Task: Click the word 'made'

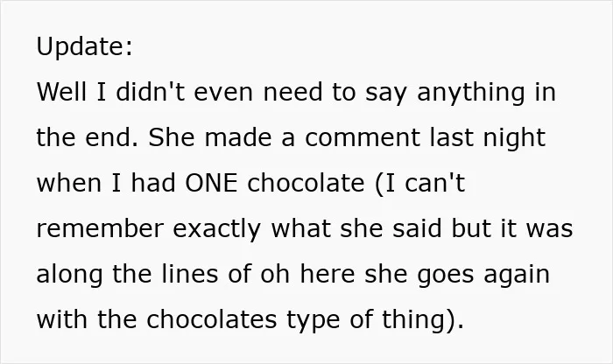Action: click(x=238, y=137)
